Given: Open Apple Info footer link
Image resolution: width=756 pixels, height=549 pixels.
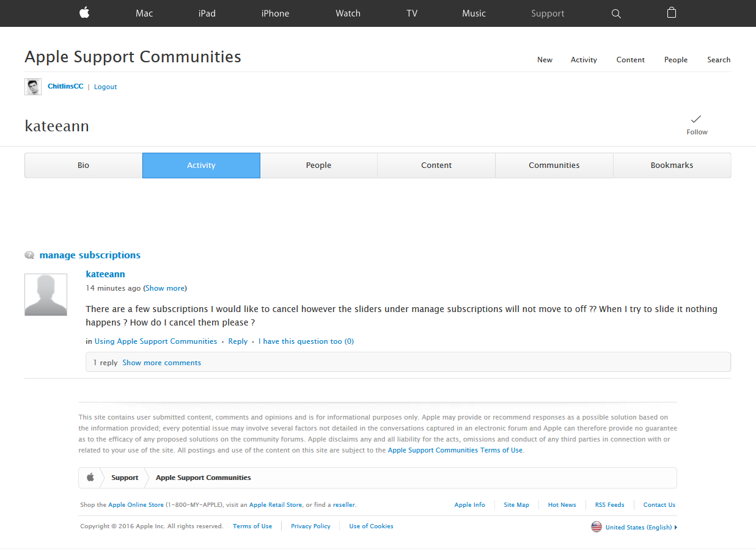Looking at the screenshot, I should 469,505.
